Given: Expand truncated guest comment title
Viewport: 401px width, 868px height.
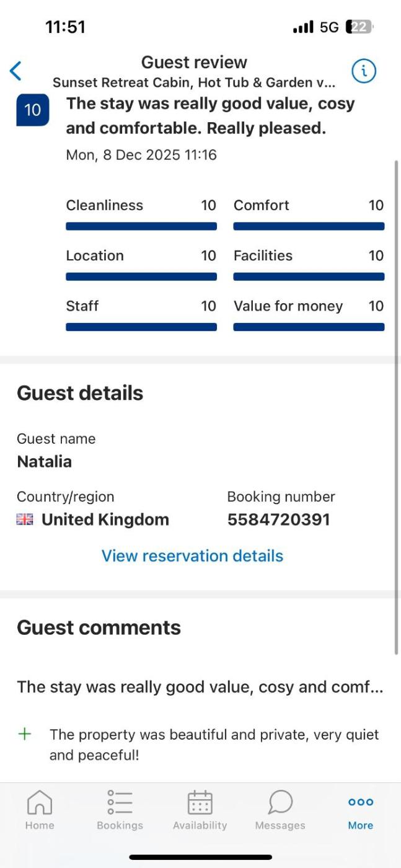Looking at the screenshot, I should click(x=200, y=687).
